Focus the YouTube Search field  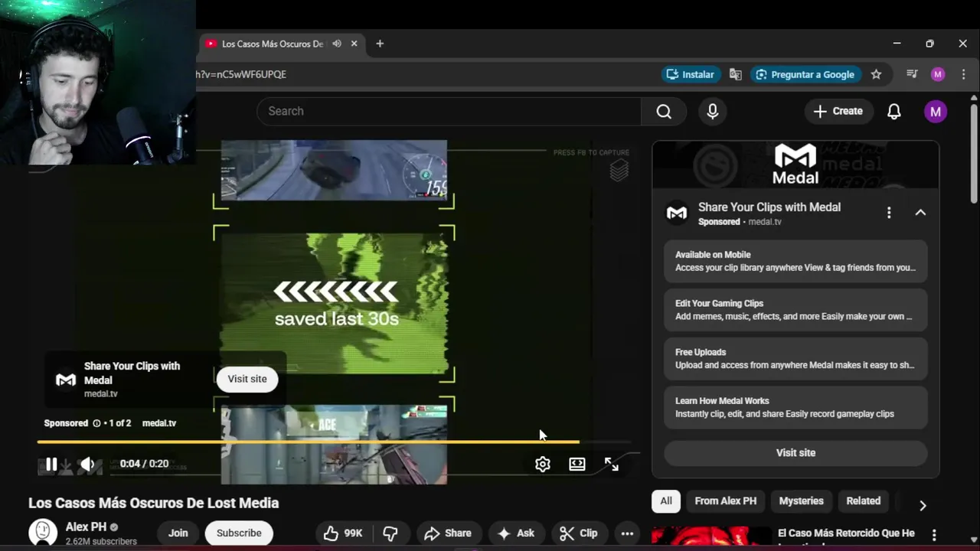point(449,112)
